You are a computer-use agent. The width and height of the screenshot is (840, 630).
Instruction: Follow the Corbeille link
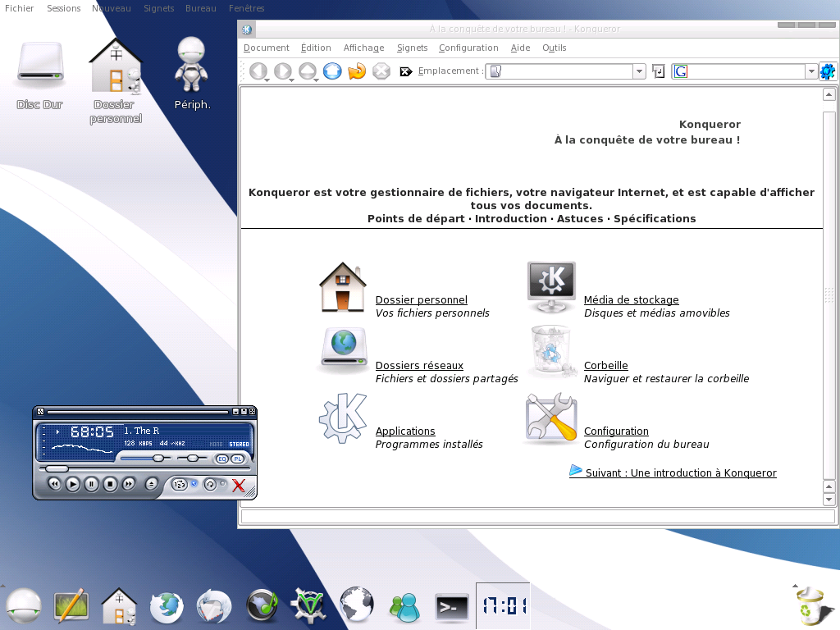coord(606,365)
